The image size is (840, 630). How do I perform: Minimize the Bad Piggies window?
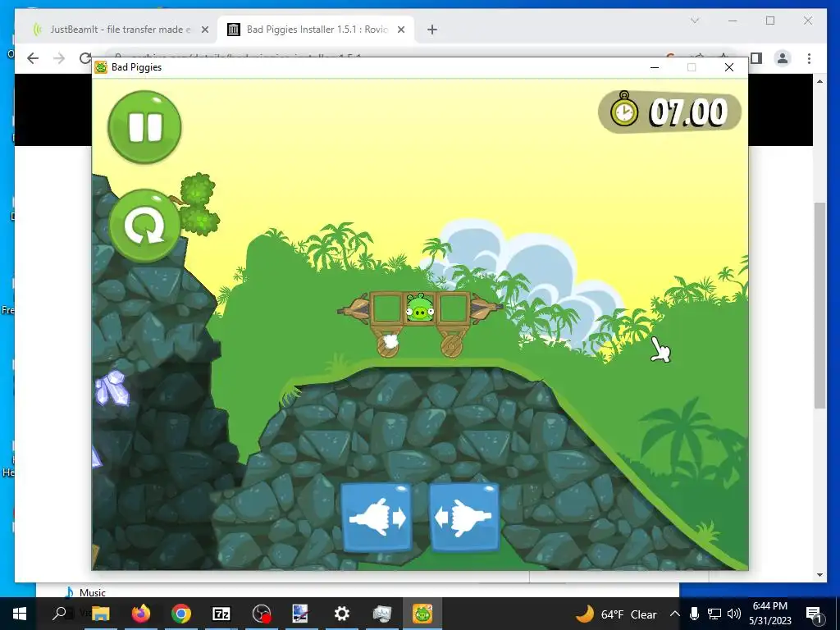point(655,67)
